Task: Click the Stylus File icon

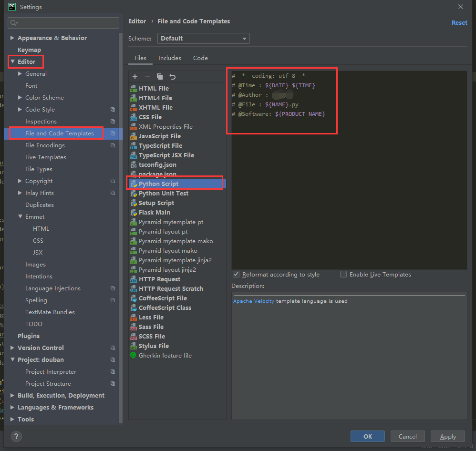Action: click(x=133, y=346)
